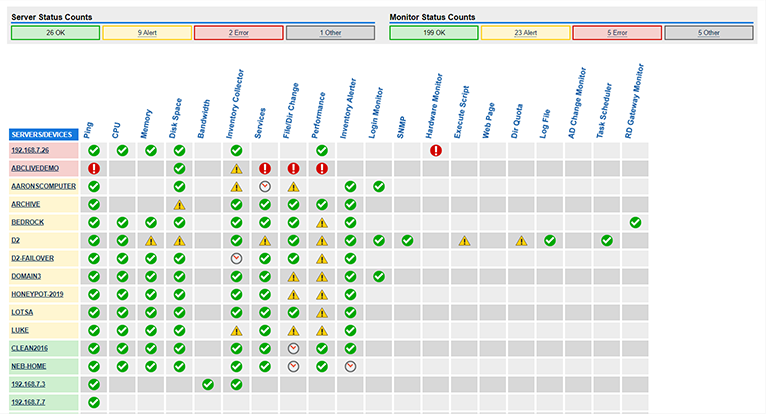This screenshot has height=414, width=766.
Task: Click the Dir Quota warning icon for D2
Action: pos(521,241)
